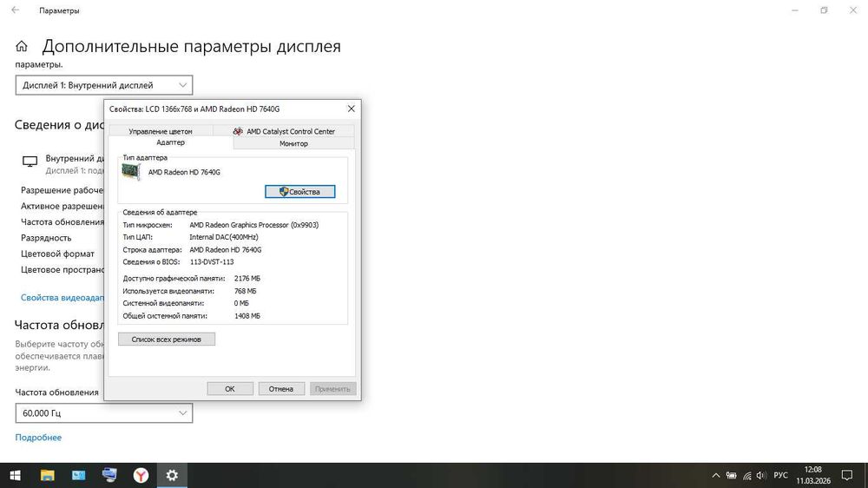
Task: Restore down the Settings window
Action: 825,10
